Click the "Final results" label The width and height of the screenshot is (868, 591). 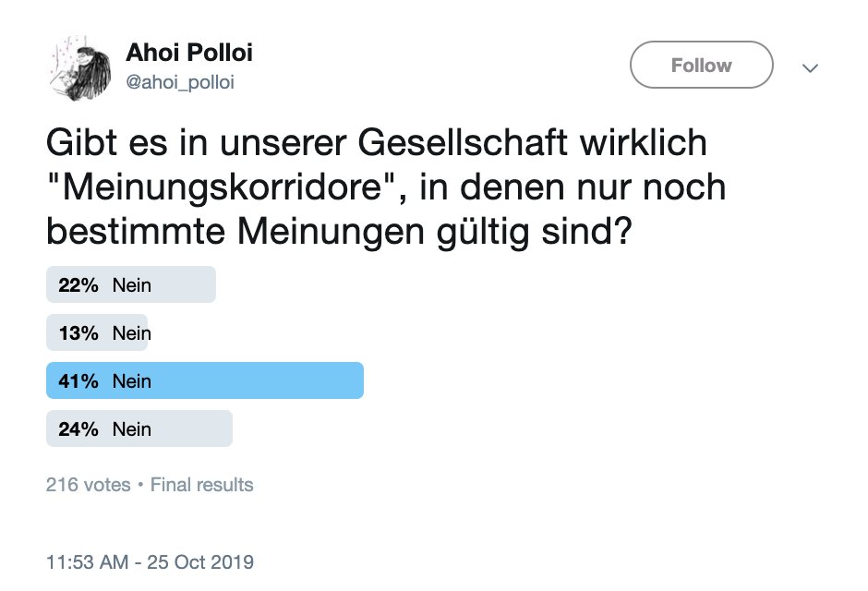pyautogui.click(x=201, y=485)
